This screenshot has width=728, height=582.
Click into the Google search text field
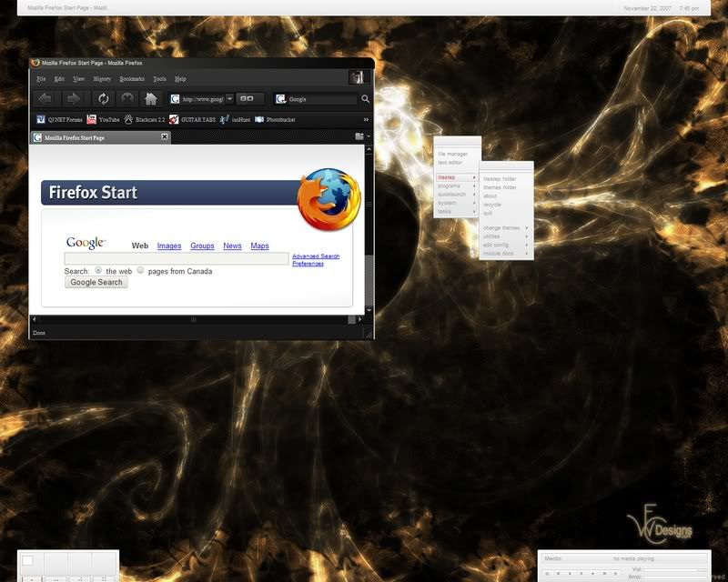(x=177, y=258)
